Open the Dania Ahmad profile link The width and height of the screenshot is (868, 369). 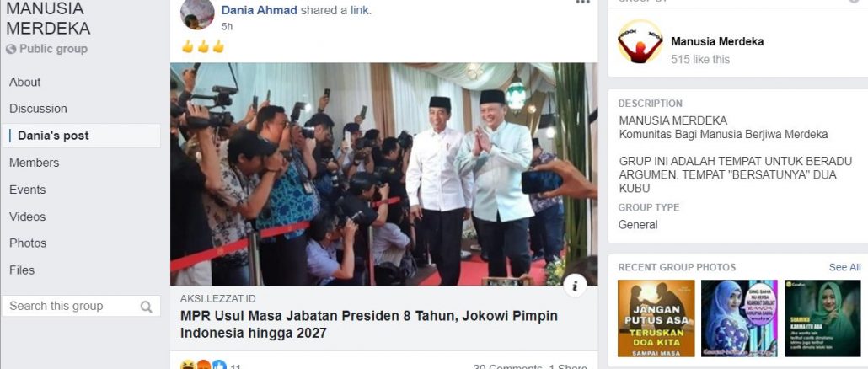(259, 10)
